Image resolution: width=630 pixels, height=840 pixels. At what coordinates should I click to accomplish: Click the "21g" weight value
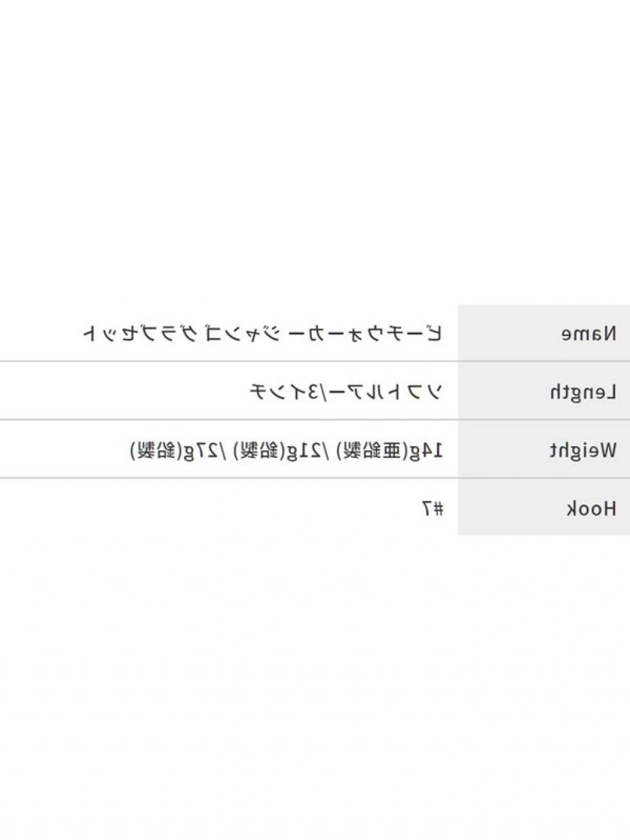[x=301, y=450]
